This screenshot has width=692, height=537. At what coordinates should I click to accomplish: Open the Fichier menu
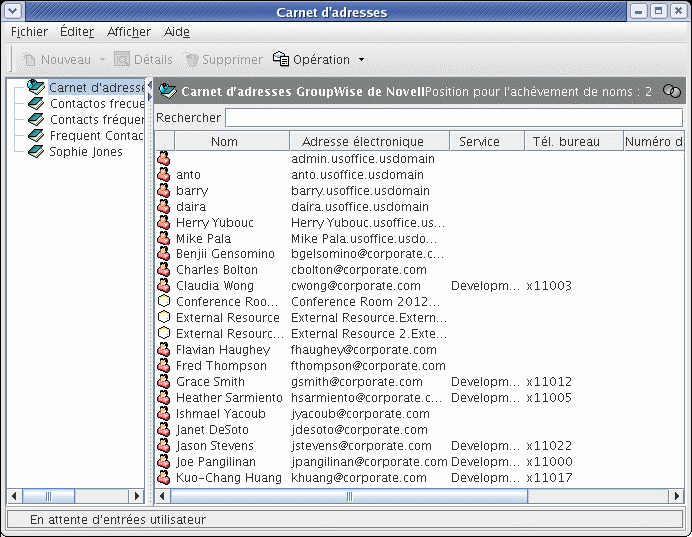point(29,32)
